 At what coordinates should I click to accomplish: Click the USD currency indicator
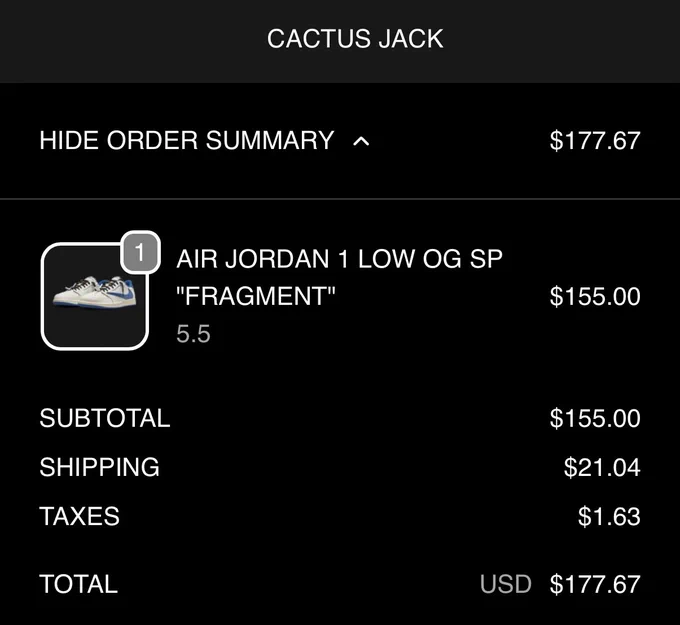[x=506, y=584]
